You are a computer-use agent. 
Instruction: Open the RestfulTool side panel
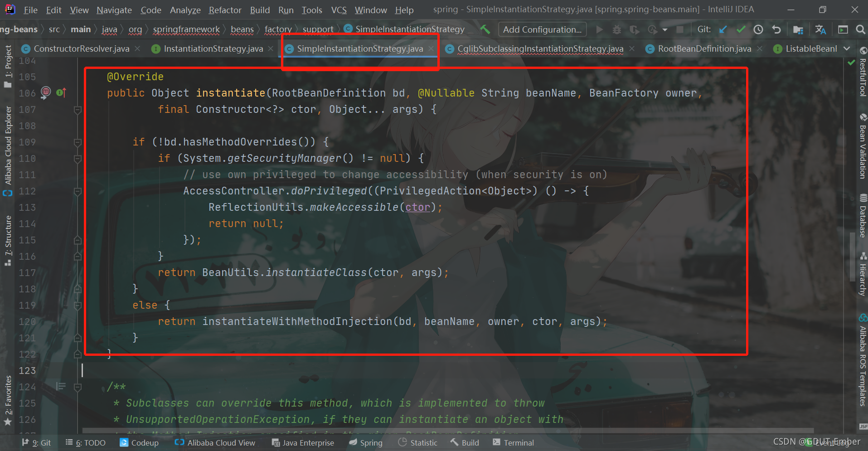pyautogui.click(x=863, y=72)
